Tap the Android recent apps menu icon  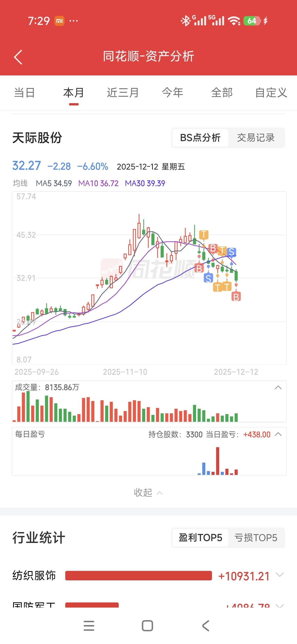point(89,626)
